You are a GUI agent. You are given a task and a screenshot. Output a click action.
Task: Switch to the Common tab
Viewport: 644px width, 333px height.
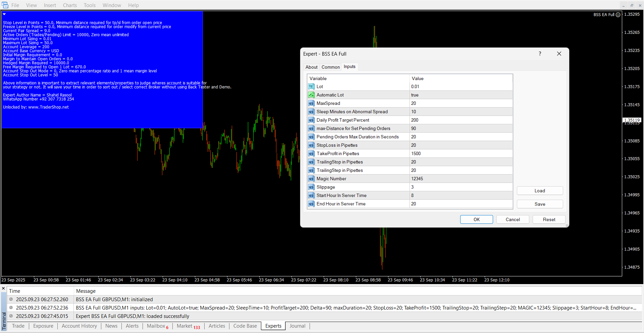tap(330, 67)
